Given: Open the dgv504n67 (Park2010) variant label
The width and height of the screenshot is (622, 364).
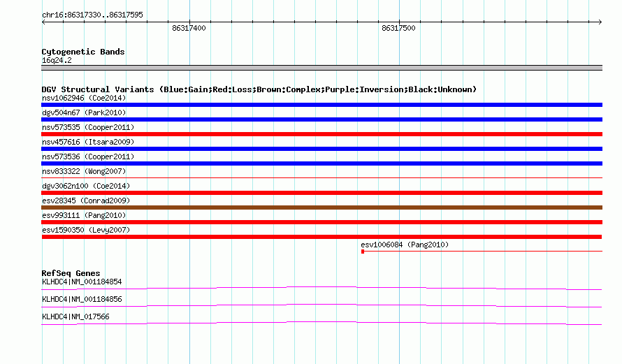Looking at the screenshot, I should point(84,112).
